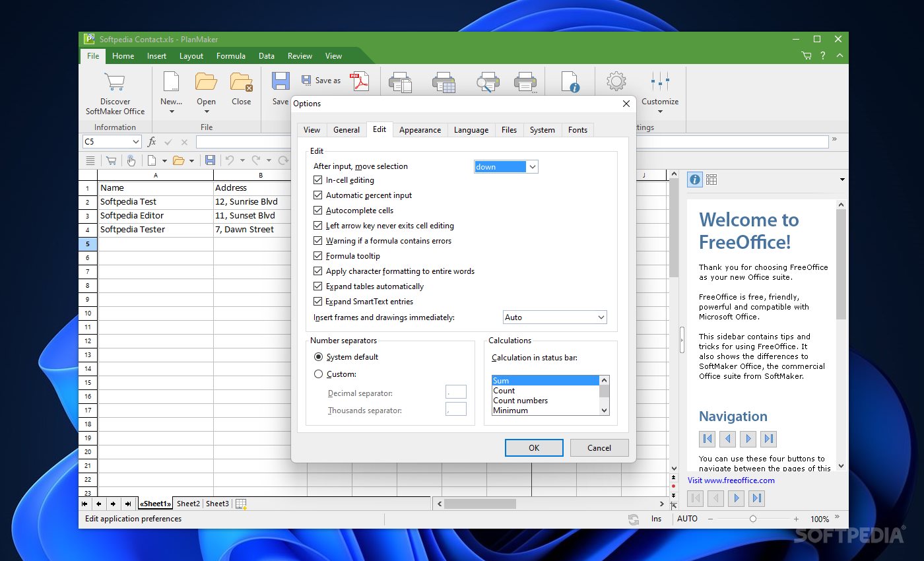The width and height of the screenshot is (924, 561).
Task: Click the shopping cart icon in title ribbon
Action: pyautogui.click(x=807, y=56)
